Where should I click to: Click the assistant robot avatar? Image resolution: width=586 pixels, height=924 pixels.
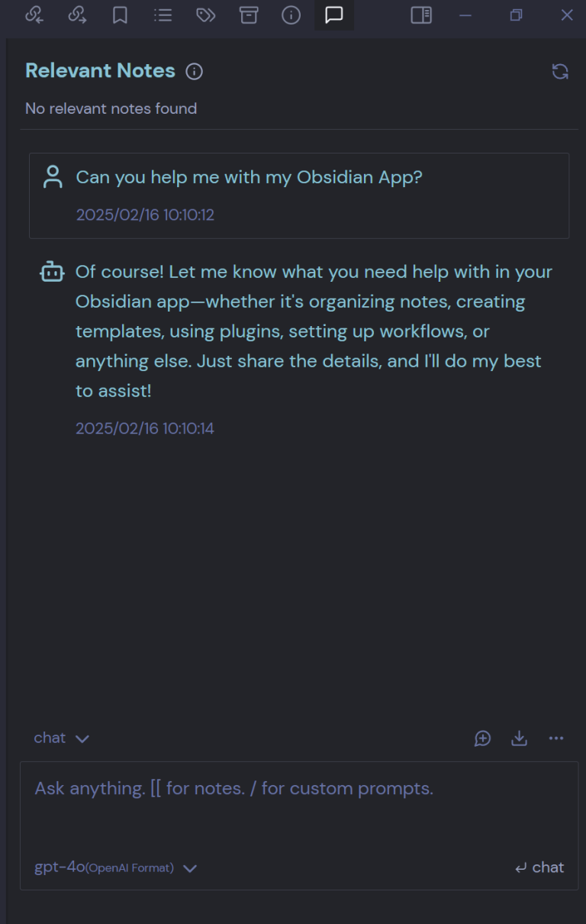[51, 271]
